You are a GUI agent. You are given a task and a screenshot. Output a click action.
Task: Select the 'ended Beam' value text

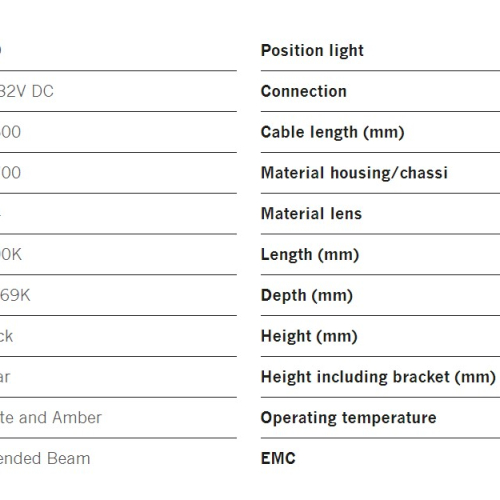(45, 458)
